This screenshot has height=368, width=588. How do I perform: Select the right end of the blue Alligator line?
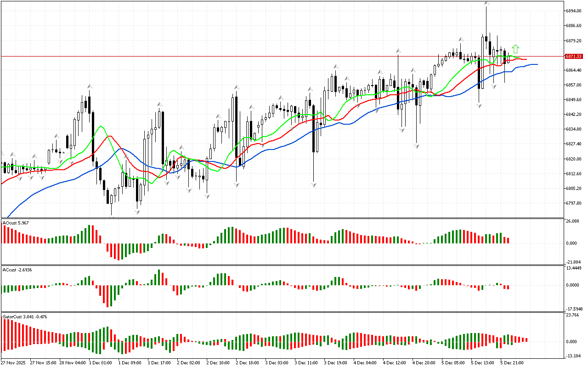536,64
